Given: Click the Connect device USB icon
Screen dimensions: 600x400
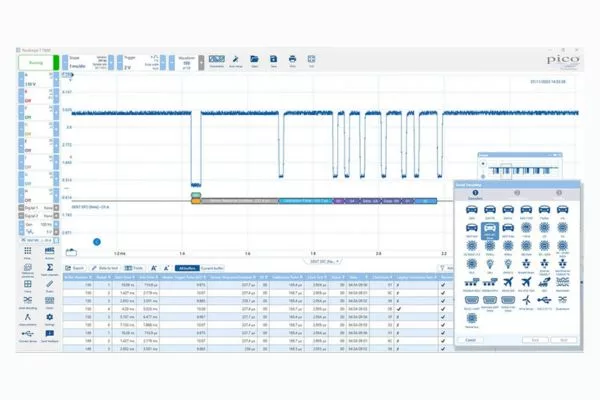Looking at the screenshot, I should pos(28,335).
